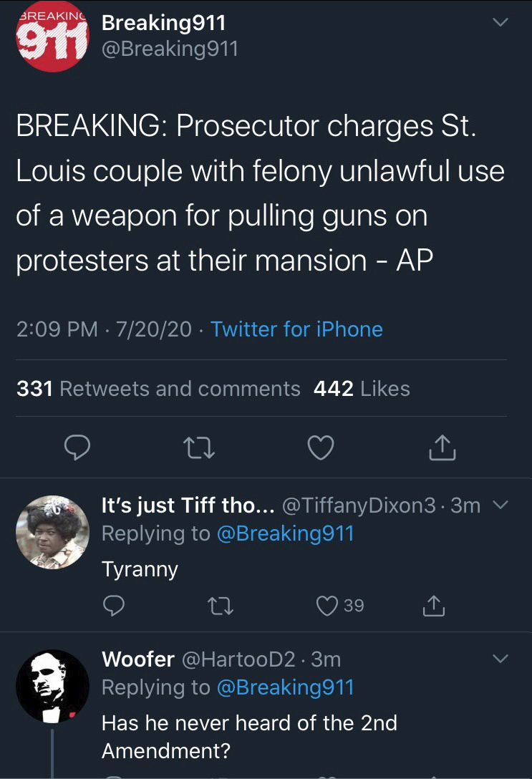532x779 pixels.
Task: View the 442 Likes list
Action: point(362,389)
